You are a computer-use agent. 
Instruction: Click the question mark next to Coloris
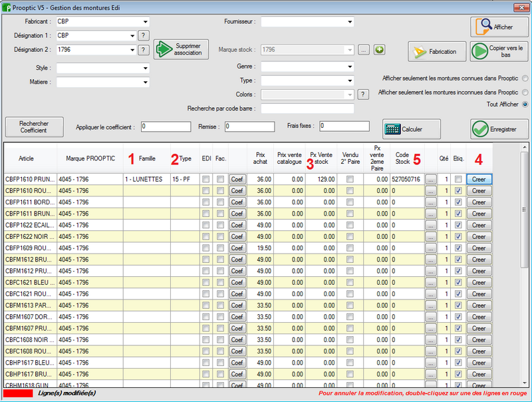tap(363, 95)
